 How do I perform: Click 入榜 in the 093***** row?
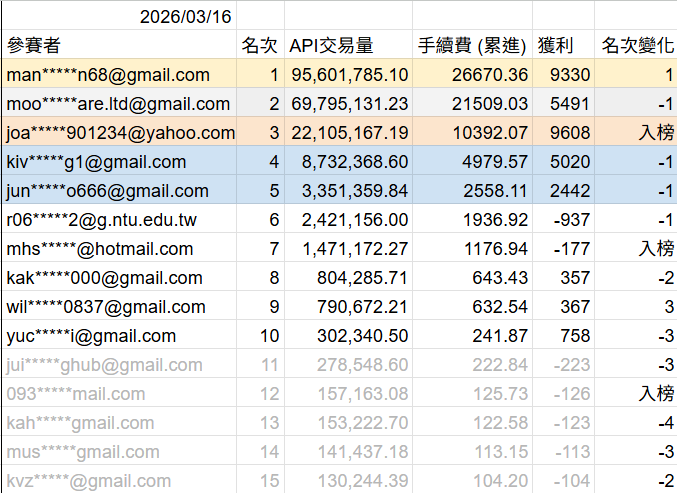pyautogui.click(x=656, y=394)
